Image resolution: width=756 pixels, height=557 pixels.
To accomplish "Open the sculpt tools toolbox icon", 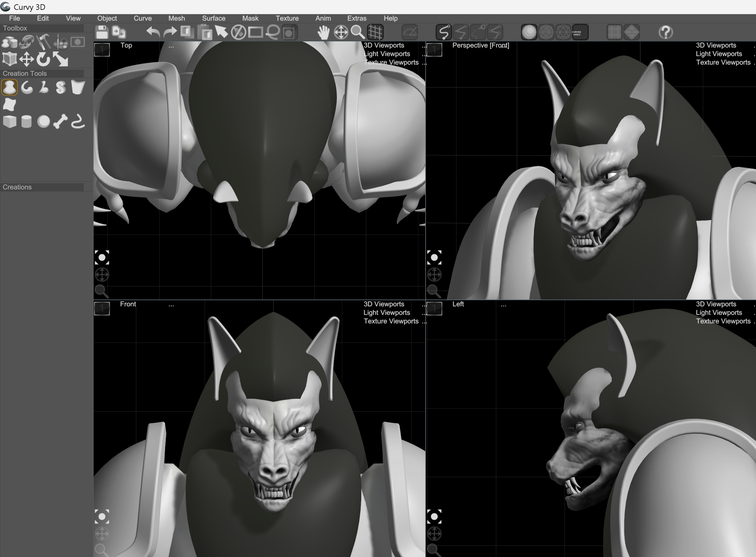I will click(27, 42).
